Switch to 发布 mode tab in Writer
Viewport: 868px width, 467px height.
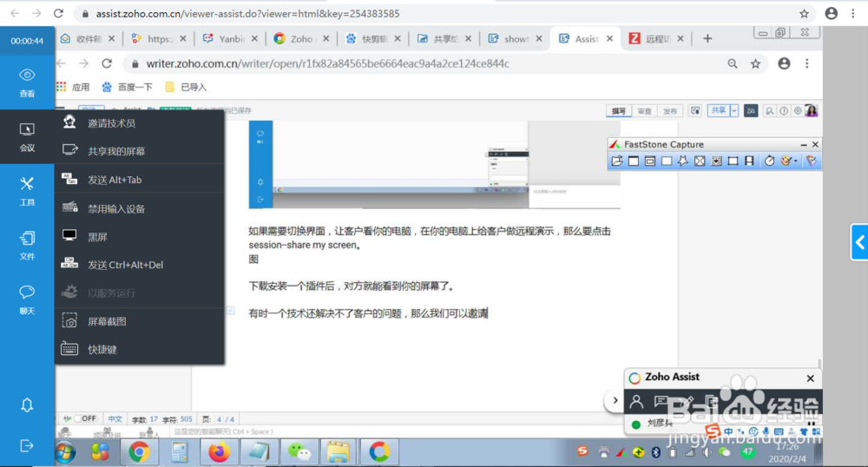tap(670, 111)
